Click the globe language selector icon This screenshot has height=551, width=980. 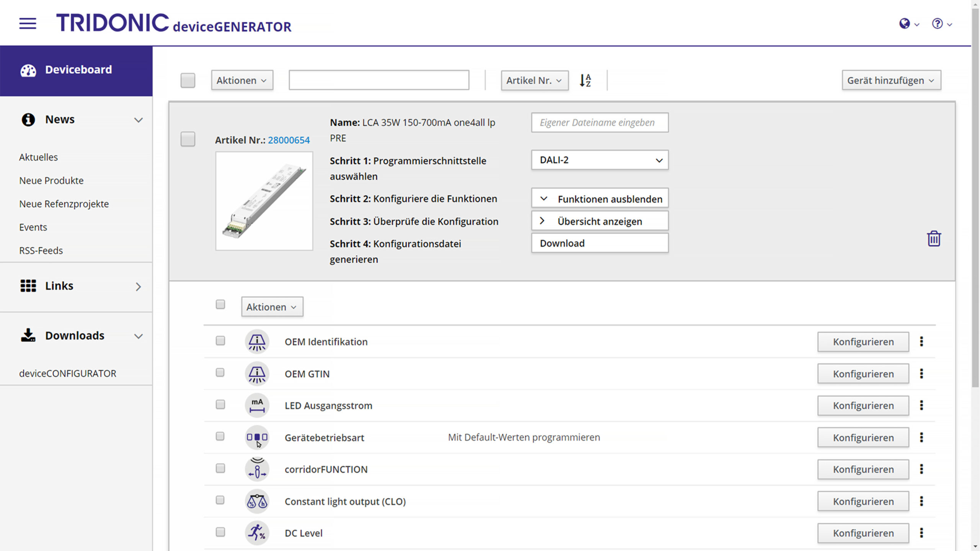click(905, 24)
